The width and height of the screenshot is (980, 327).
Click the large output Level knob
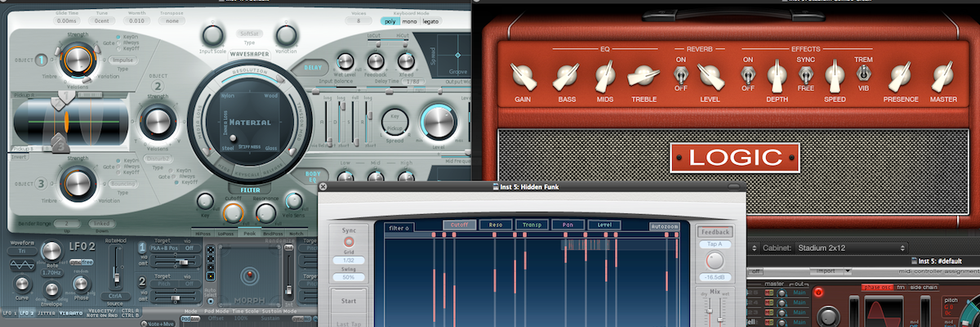439,123
